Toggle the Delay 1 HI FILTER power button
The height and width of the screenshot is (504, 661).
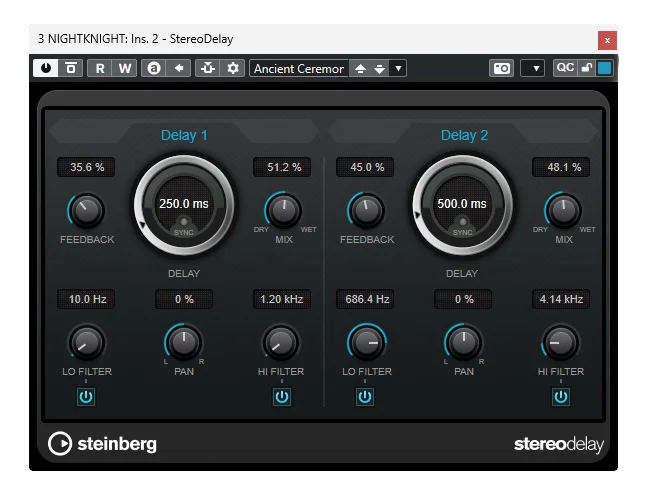coord(282,397)
